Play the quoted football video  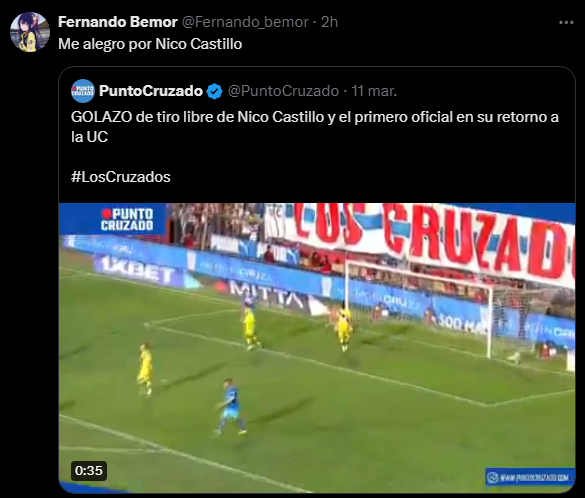click(x=317, y=348)
